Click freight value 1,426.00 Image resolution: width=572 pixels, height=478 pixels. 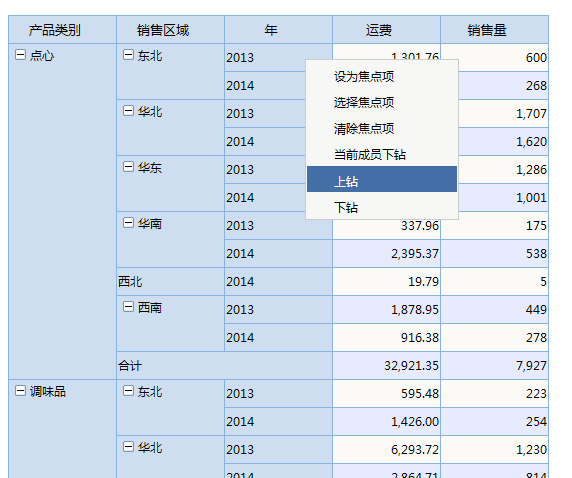click(x=386, y=421)
